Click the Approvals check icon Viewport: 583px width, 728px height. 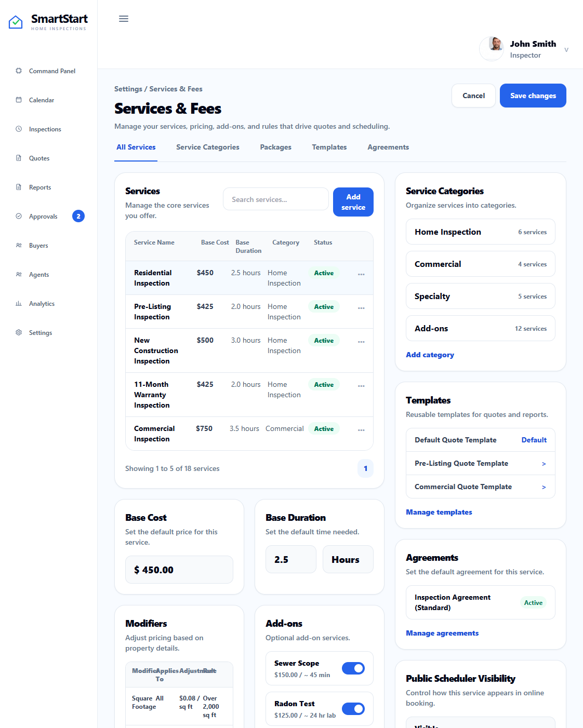click(19, 216)
